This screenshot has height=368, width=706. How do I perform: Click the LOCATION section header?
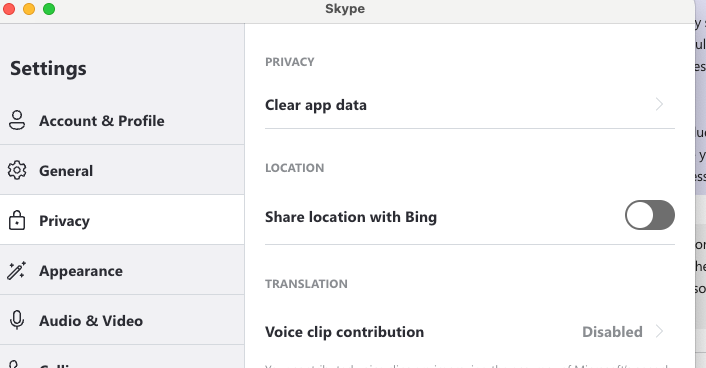pos(294,168)
